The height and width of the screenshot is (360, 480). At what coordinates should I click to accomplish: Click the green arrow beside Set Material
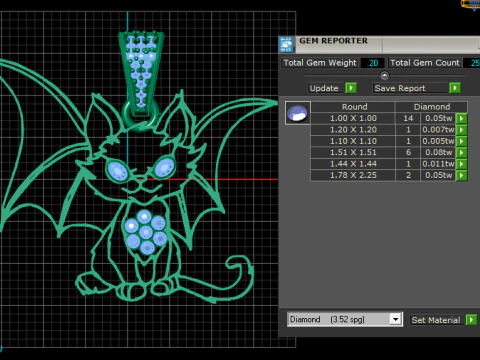[471, 320]
